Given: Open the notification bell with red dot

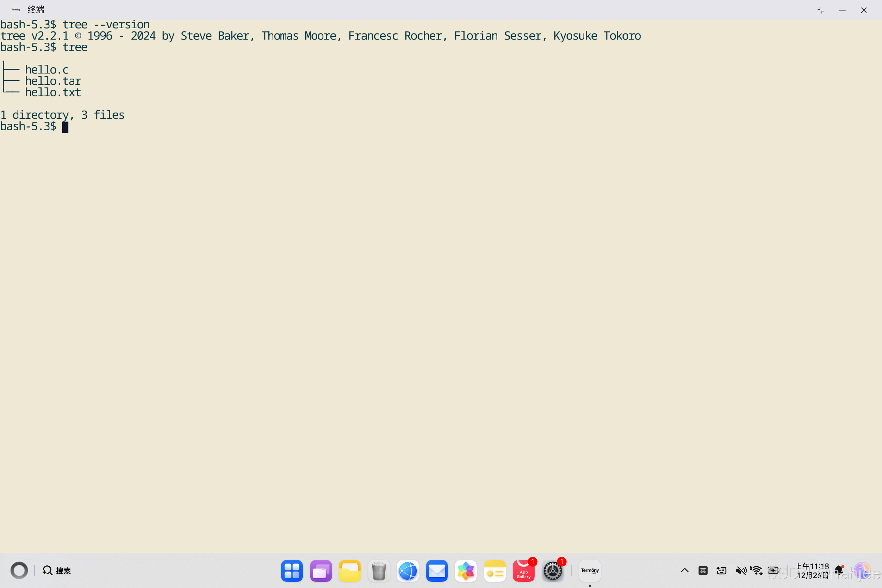Looking at the screenshot, I should [x=839, y=570].
